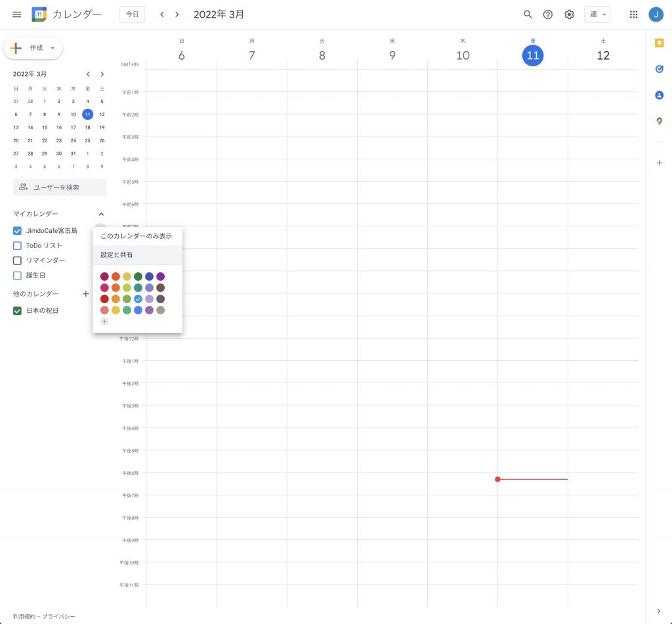
Task: Select day 6 in week header
Action: (x=181, y=55)
